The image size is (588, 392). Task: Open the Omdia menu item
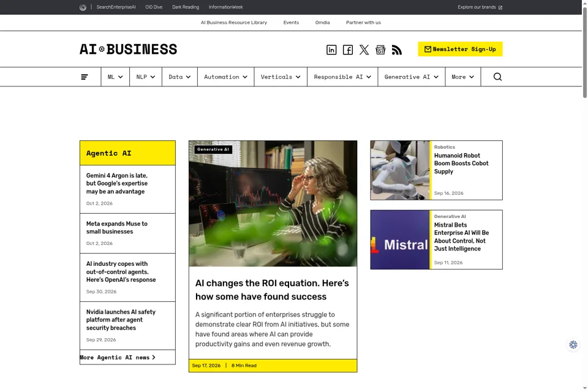[322, 23]
